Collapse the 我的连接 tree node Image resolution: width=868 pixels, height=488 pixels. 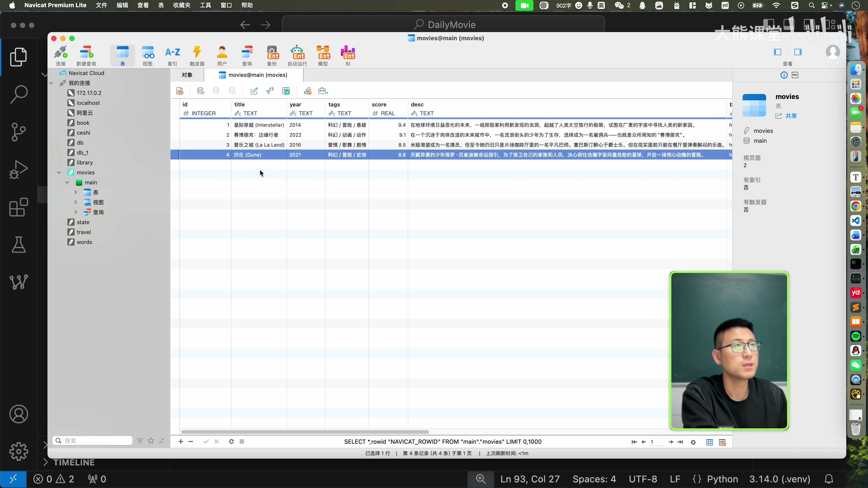[x=51, y=83]
